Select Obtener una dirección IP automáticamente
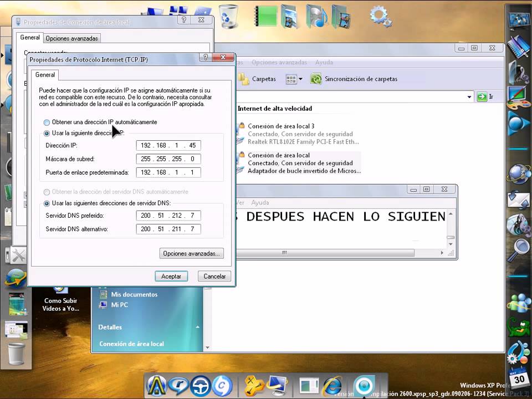 (x=47, y=122)
